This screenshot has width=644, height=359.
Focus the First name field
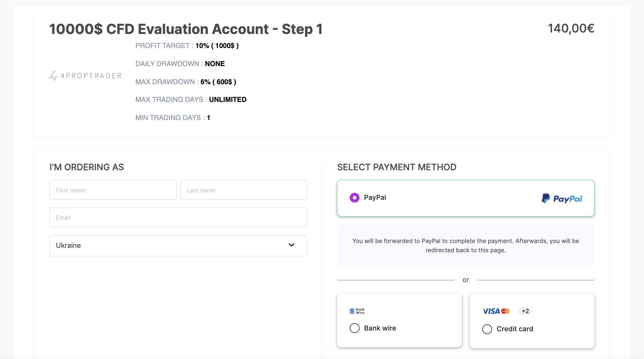113,190
